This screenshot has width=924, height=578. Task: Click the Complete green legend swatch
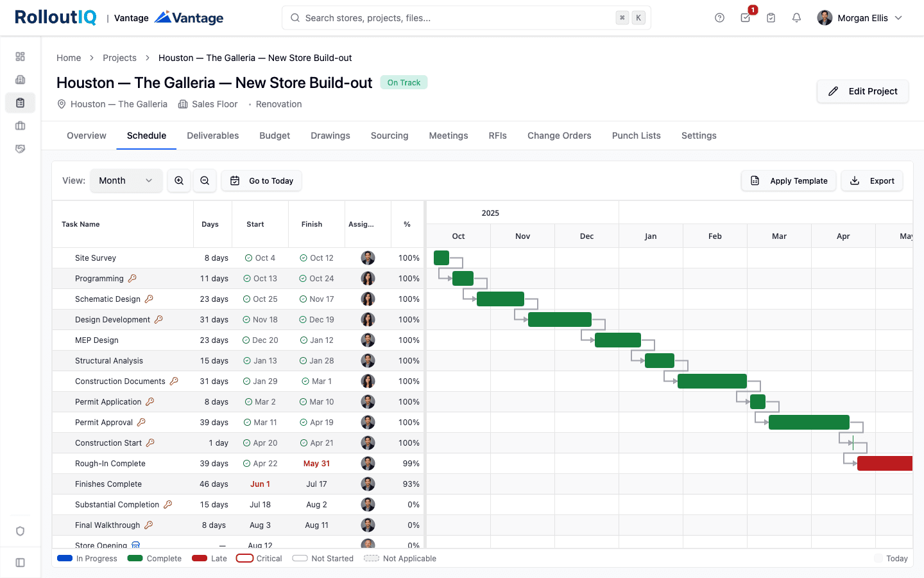point(135,559)
